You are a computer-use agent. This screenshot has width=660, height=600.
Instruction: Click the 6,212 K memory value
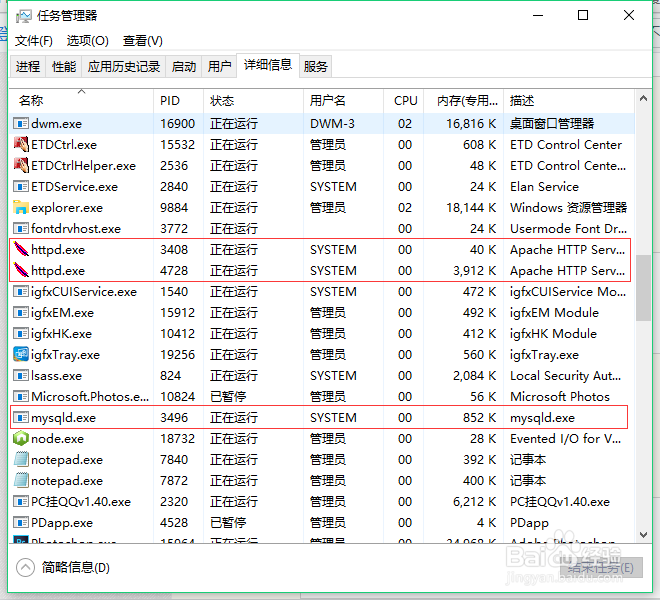(x=474, y=502)
